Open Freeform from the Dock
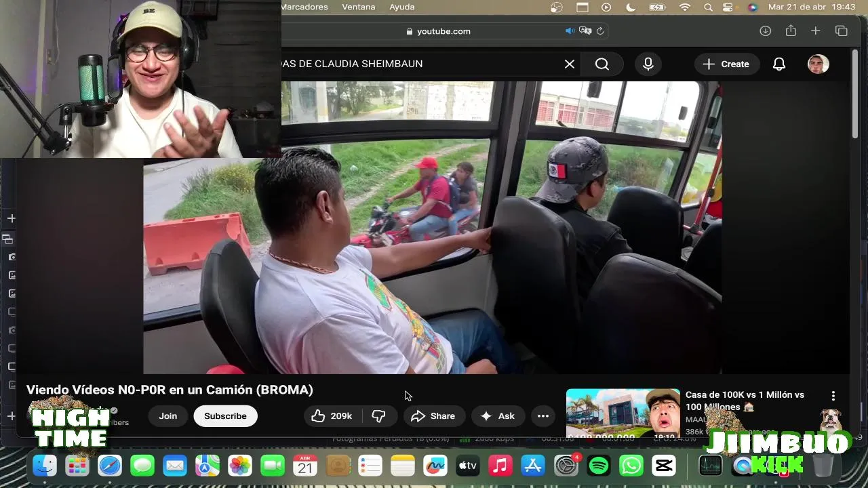Image resolution: width=868 pixels, height=488 pixels. 435,466
